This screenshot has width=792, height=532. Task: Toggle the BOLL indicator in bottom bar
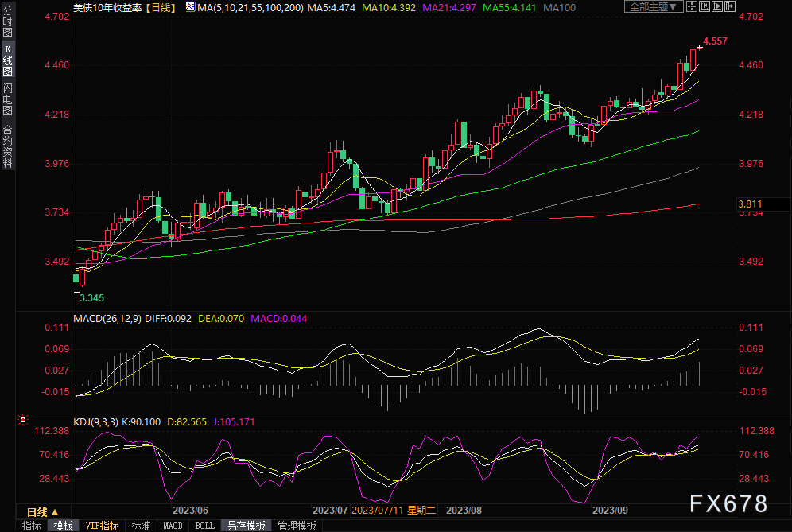coord(204,526)
